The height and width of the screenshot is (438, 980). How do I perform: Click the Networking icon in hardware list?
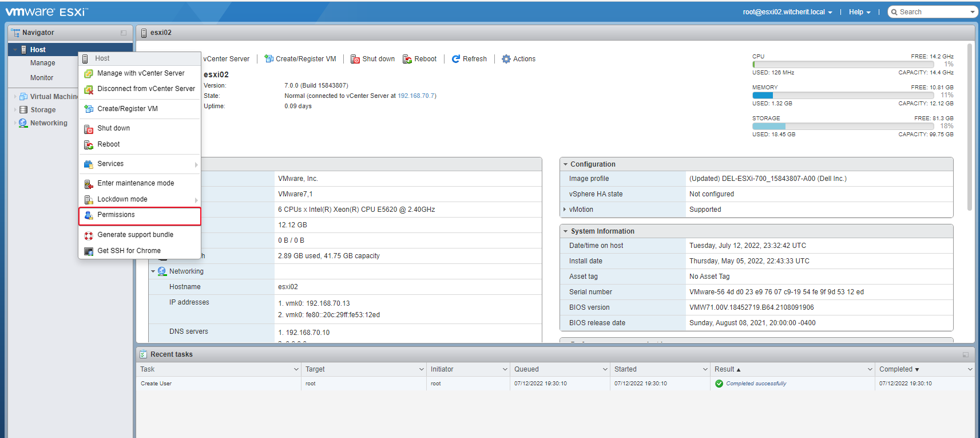[162, 271]
